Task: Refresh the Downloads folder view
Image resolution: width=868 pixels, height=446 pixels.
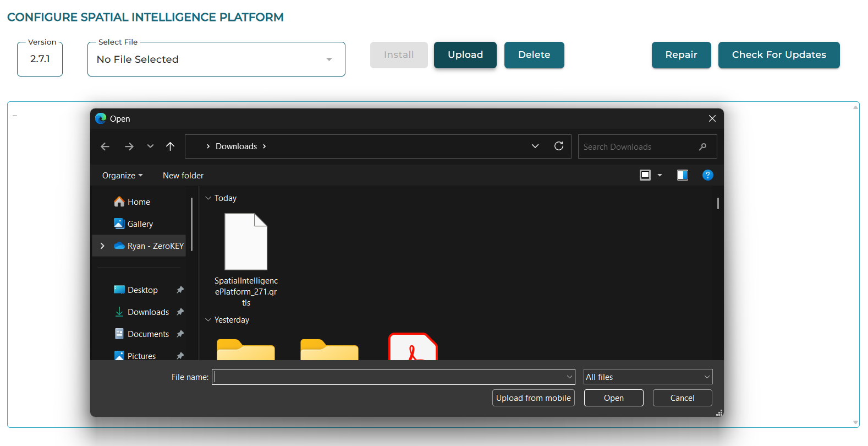Action: 559,146
